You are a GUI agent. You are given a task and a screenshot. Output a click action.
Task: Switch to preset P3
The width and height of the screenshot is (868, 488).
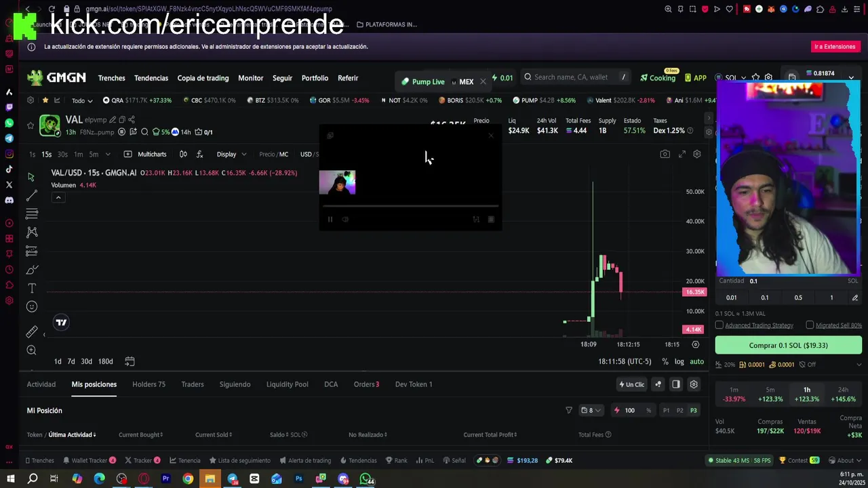[693, 411]
